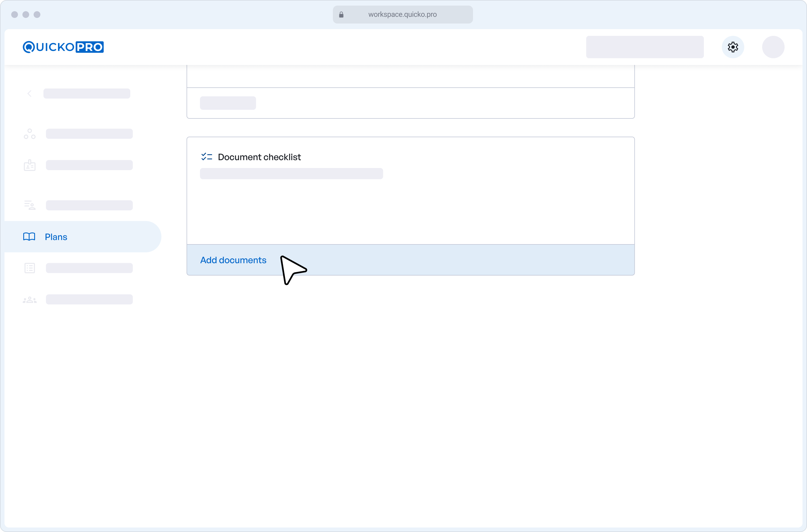The image size is (807, 532).
Task: Open the user profile avatar
Action: click(773, 47)
